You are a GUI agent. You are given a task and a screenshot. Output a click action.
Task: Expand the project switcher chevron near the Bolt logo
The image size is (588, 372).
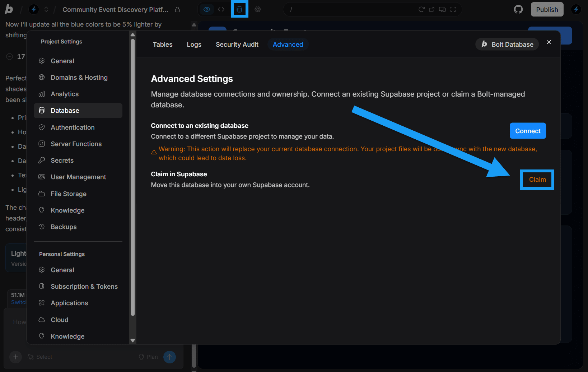tap(46, 9)
